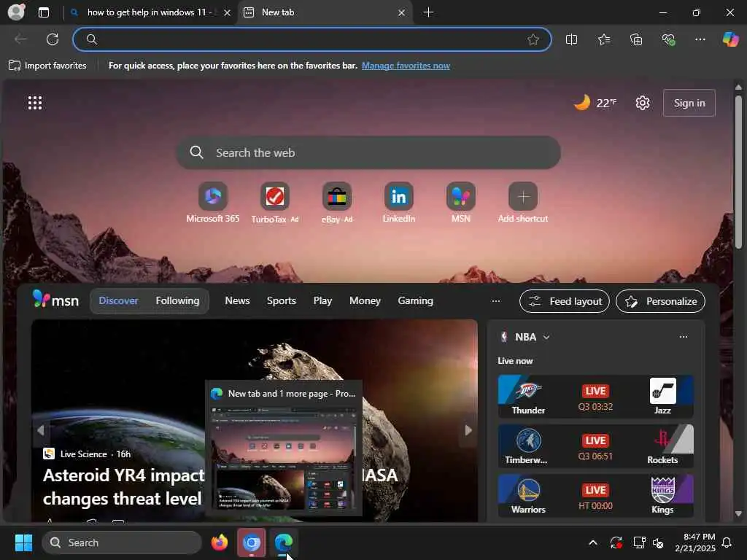Click the taskbar Search box

click(122, 542)
